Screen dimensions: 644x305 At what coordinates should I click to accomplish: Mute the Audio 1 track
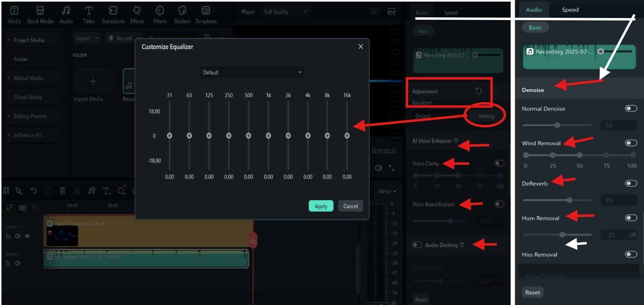(17, 263)
